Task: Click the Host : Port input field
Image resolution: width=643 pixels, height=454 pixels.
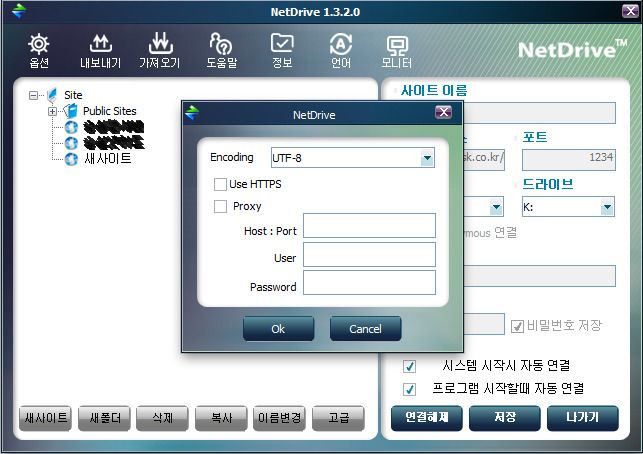Action: 369,226
